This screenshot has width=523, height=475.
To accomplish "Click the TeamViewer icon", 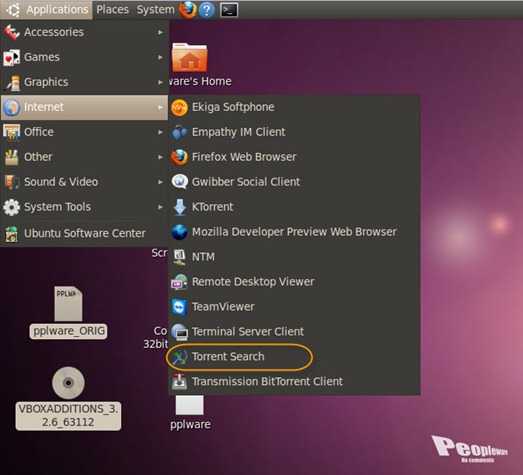I will 179,307.
